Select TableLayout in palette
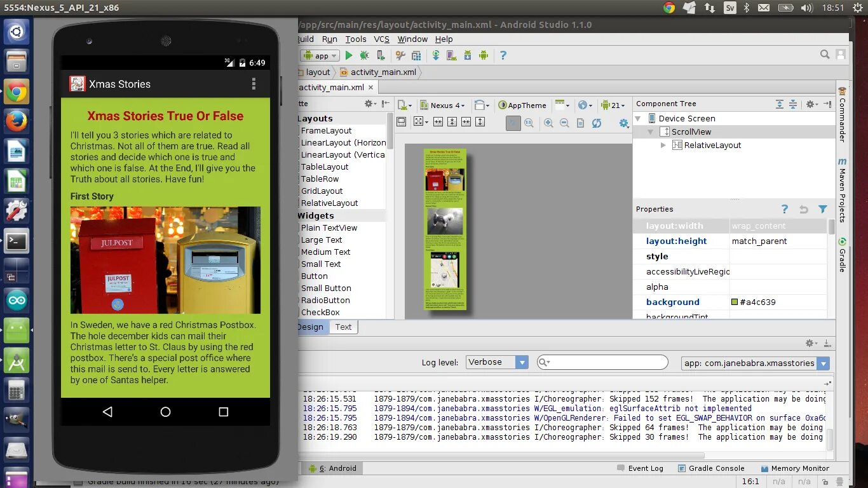Image resolution: width=868 pixels, height=488 pixels. pos(325,166)
